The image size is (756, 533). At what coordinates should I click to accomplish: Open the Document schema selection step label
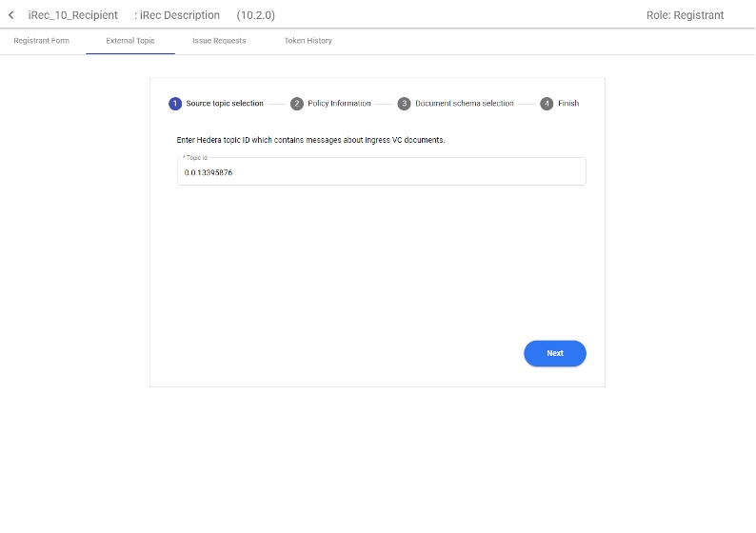click(465, 104)
